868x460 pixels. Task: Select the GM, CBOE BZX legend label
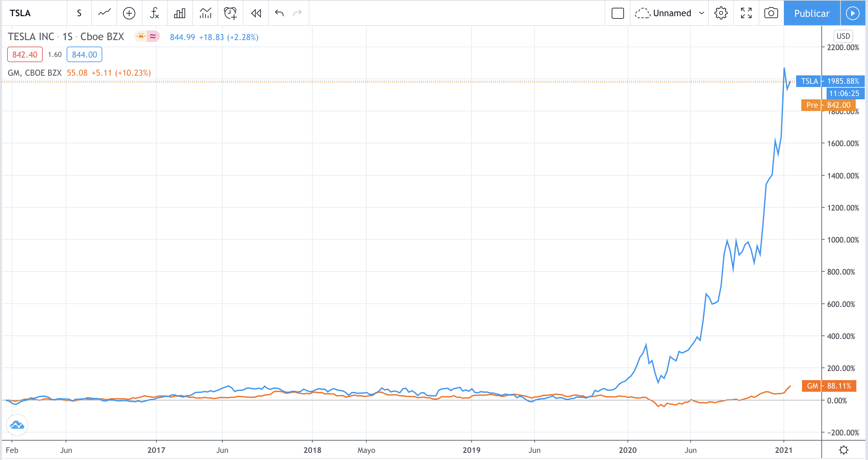tap(35, 73)
